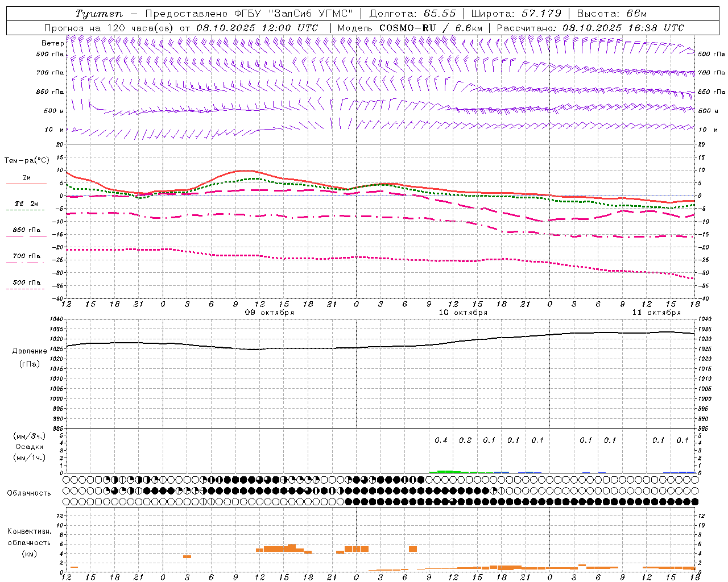Click the "Облачность" cloud cover label
The width and height of the screenshot is (728, 582).
click(29, 493)
